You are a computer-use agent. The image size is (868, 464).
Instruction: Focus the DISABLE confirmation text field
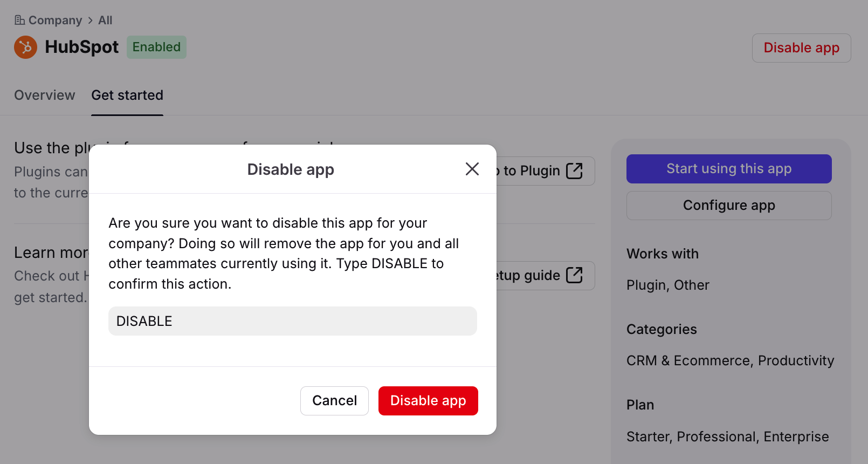tap(292, 321)
